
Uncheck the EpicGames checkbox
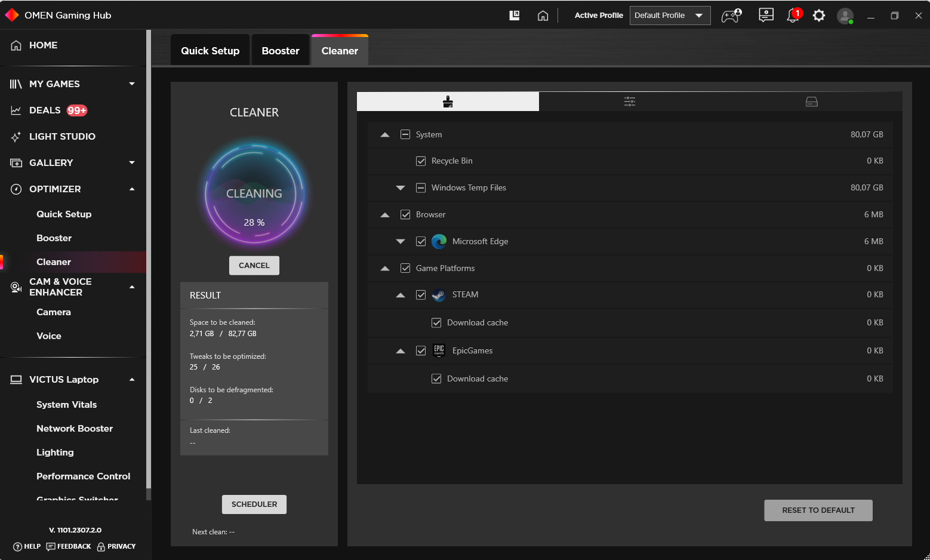pos(421,350)
